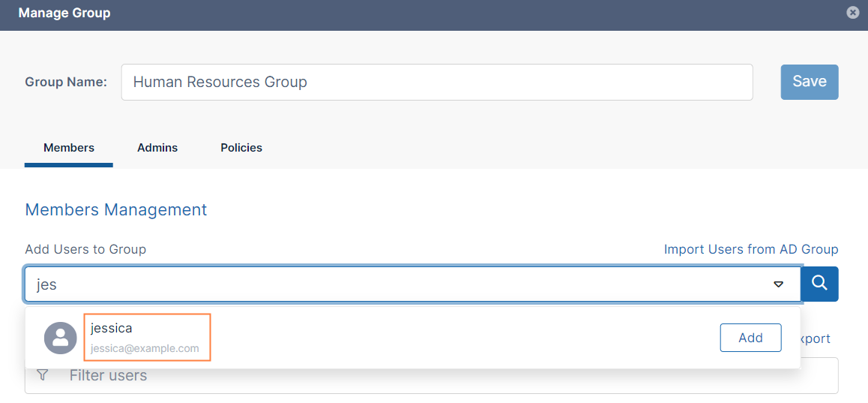
Task: Click the Group Name label
Action: [66, 82]
